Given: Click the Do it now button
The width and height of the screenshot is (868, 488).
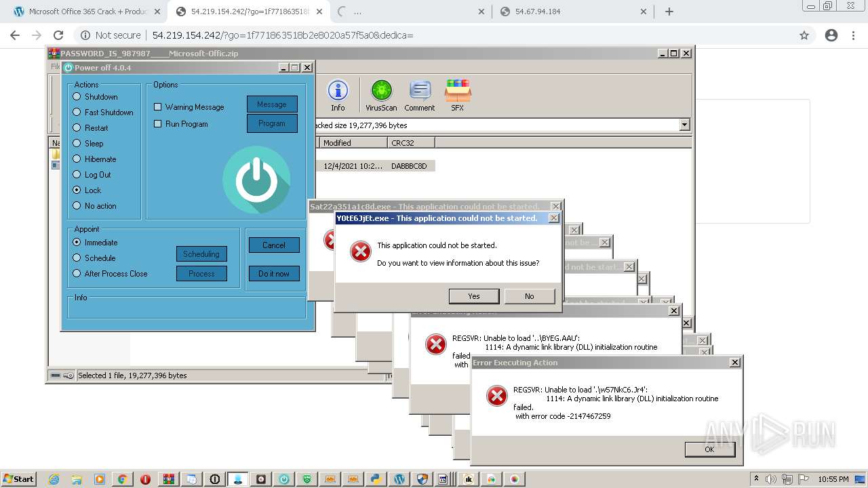Looking at the screenshot, I should tap(274, 274).
